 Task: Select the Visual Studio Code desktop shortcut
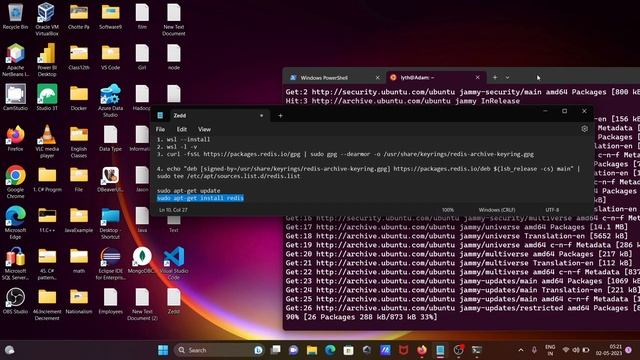(174, 263)
